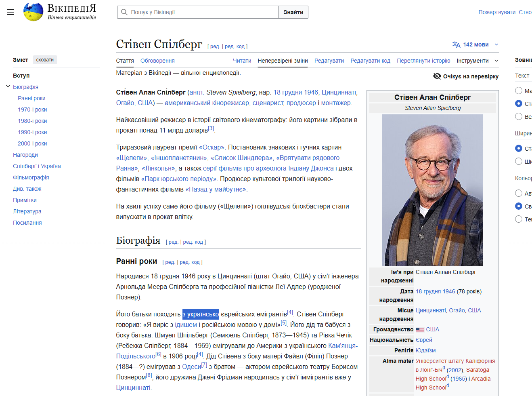Screen dimensions: 532x396
Task: Open the hamburger main menu
Action: [x=10, y=12]
